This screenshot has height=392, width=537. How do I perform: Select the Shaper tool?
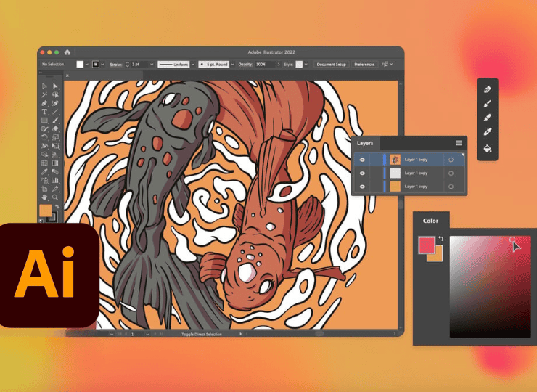(44, 128)
